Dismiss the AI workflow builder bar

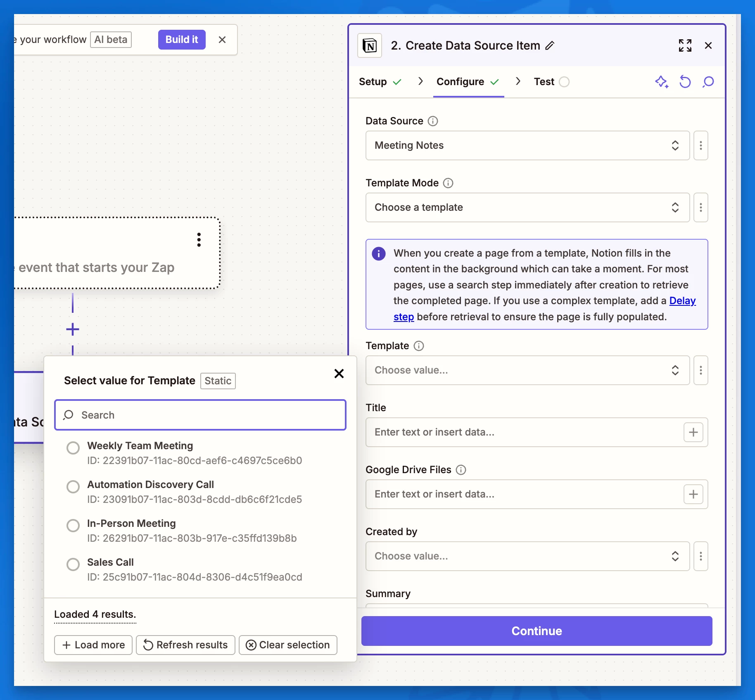pyautogui.click(x=222, y=40)
